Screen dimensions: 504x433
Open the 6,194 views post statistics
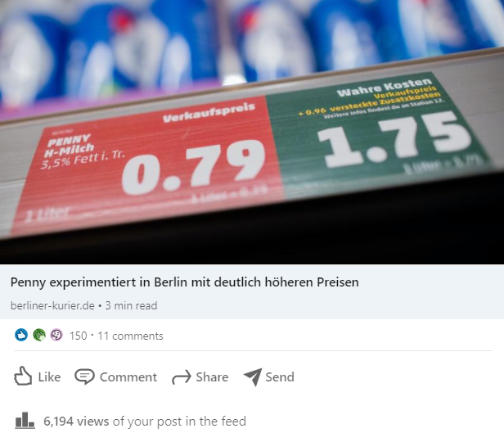(x=76, y=421)
